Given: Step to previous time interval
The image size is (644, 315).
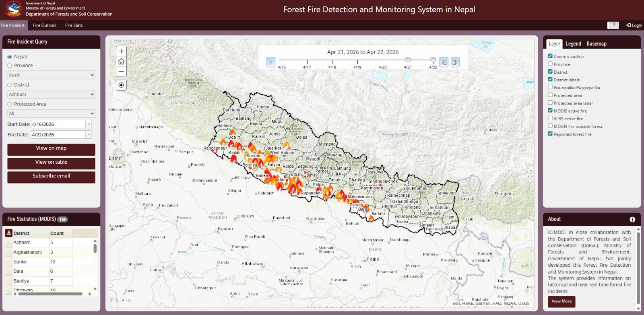Looking at the screenshot, I should [x=444, y=62].
